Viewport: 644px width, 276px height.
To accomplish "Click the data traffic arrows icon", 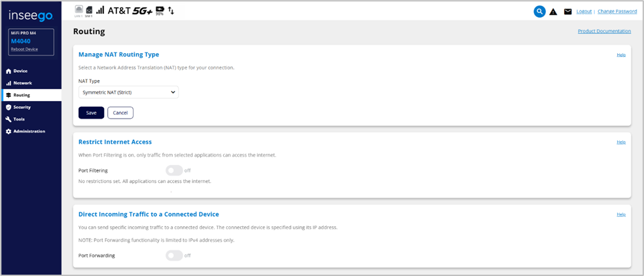I will 171,11.
